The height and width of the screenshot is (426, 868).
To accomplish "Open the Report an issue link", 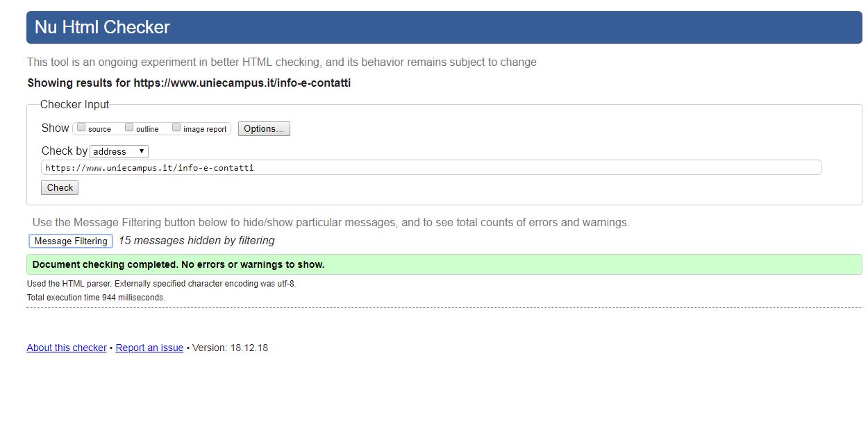I will pyautogui.click(x=149, y=348).
